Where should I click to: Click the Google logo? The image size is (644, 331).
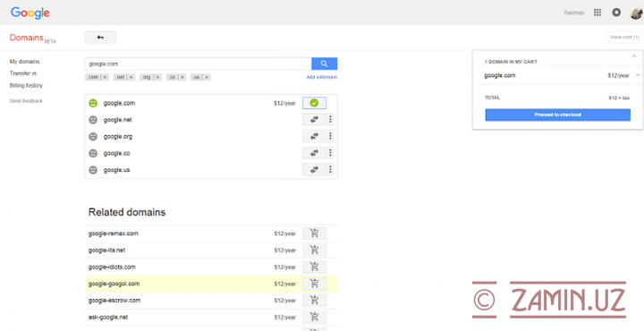(x=30, y=13)
